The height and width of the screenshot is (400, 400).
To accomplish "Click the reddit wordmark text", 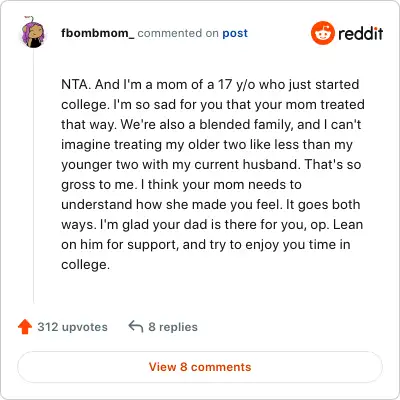I will click(x=360, y=33).
